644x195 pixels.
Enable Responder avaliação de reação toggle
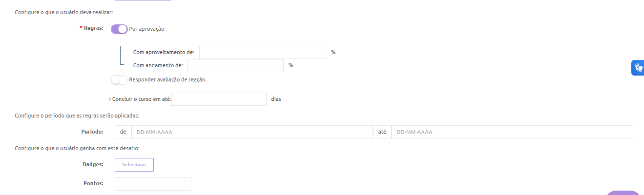119,80
